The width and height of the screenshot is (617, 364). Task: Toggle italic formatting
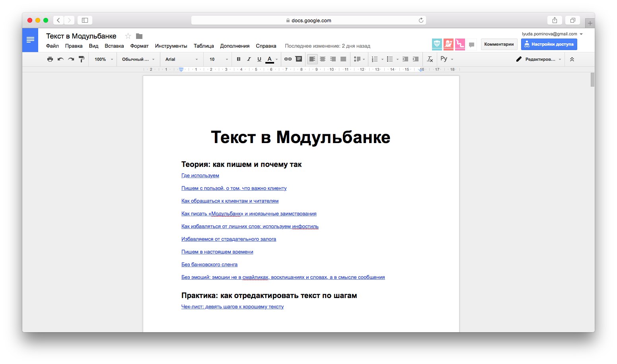[249, 59]
